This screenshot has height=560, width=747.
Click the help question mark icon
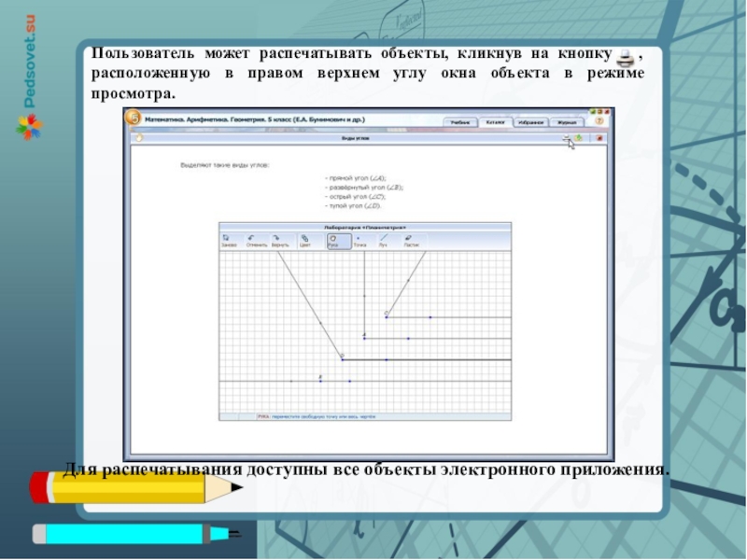[x=599, y=120]
